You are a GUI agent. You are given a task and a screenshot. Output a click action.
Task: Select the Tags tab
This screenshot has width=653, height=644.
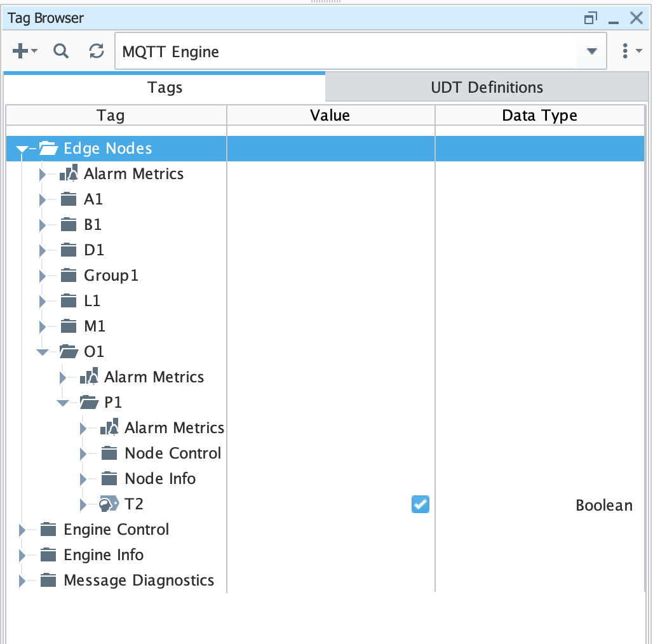click(x=165, y=87)
